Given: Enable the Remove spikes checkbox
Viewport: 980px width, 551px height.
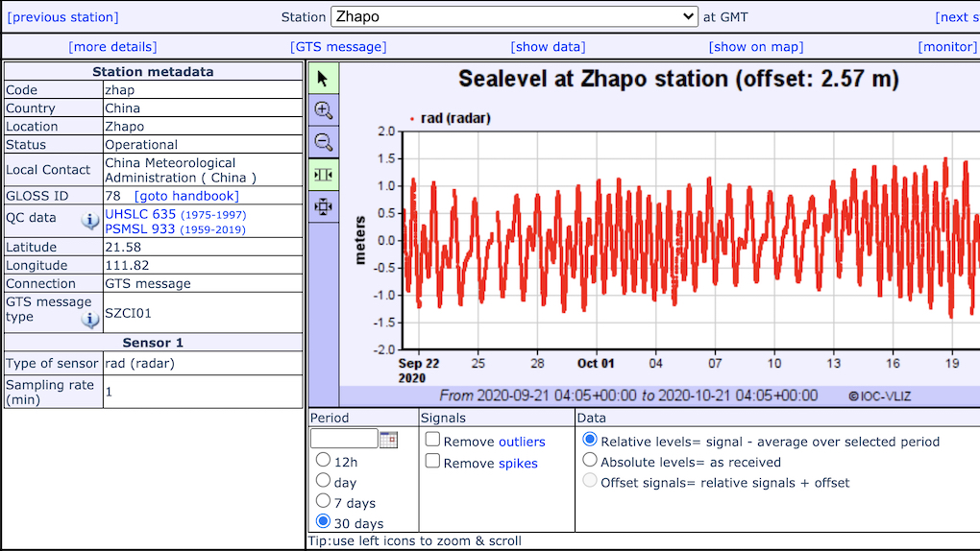Looking at the screenshot, I should [433, 462].
